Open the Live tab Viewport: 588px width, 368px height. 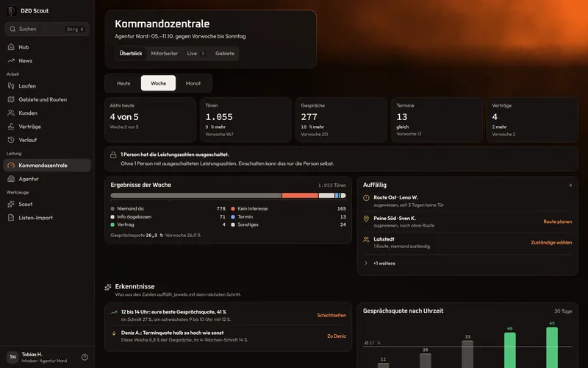point(196,53)
